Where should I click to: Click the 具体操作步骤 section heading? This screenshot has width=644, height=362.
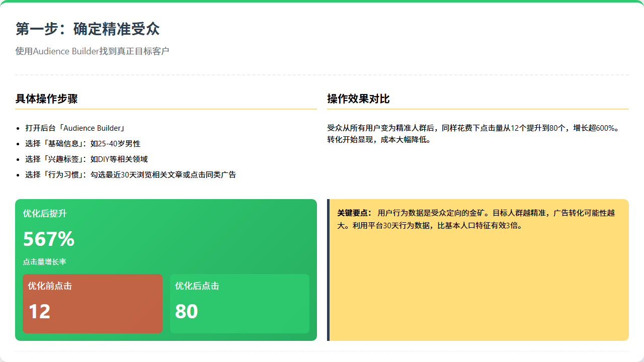[46, 99]
